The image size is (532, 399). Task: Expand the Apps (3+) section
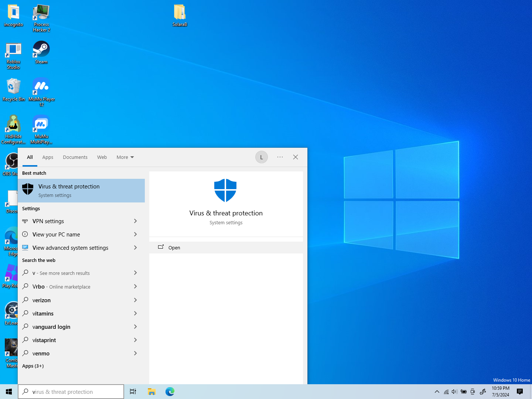(x=33, y=366)
